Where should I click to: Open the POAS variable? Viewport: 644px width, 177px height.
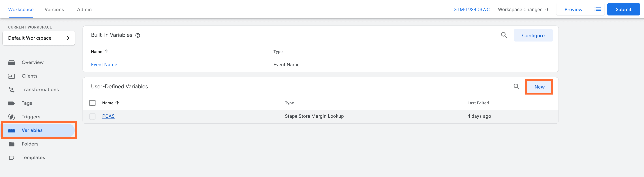108,116
